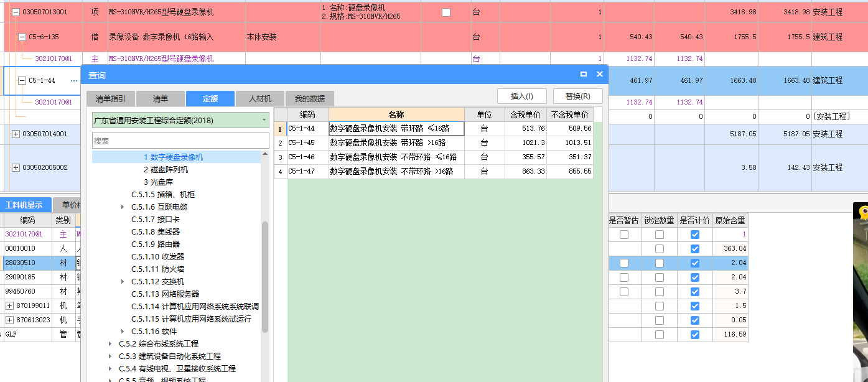
Task: Tick 锁定数量 for the 116.59 row
Action: pyautogui.click(x=660, y=335)
